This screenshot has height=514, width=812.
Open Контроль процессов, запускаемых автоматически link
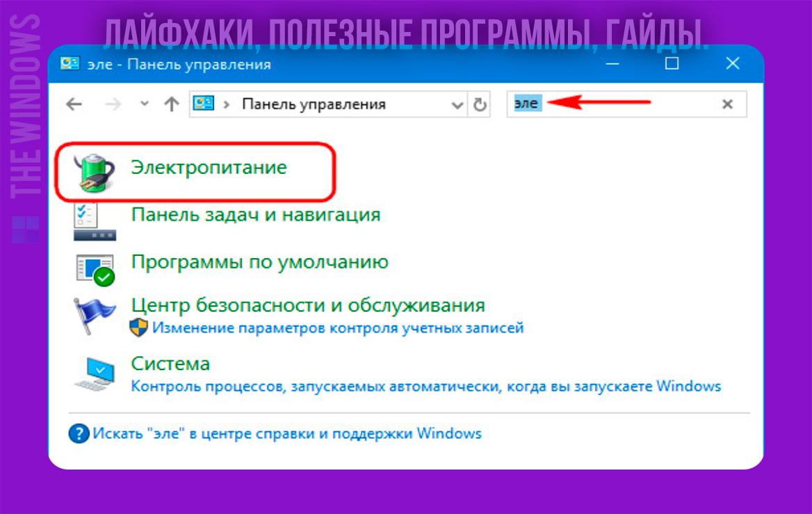click(425, 386)
